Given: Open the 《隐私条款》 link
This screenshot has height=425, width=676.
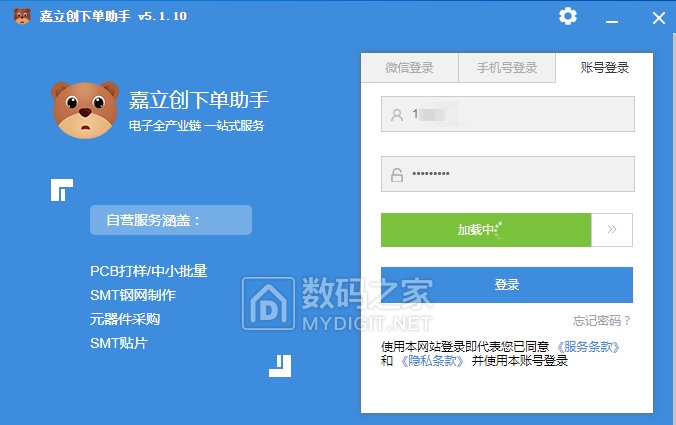Looking at the screenshot, I should point(433,360).
